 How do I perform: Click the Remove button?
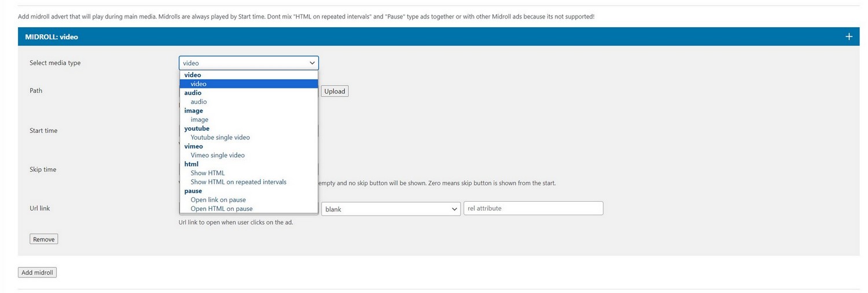point(44,239)
